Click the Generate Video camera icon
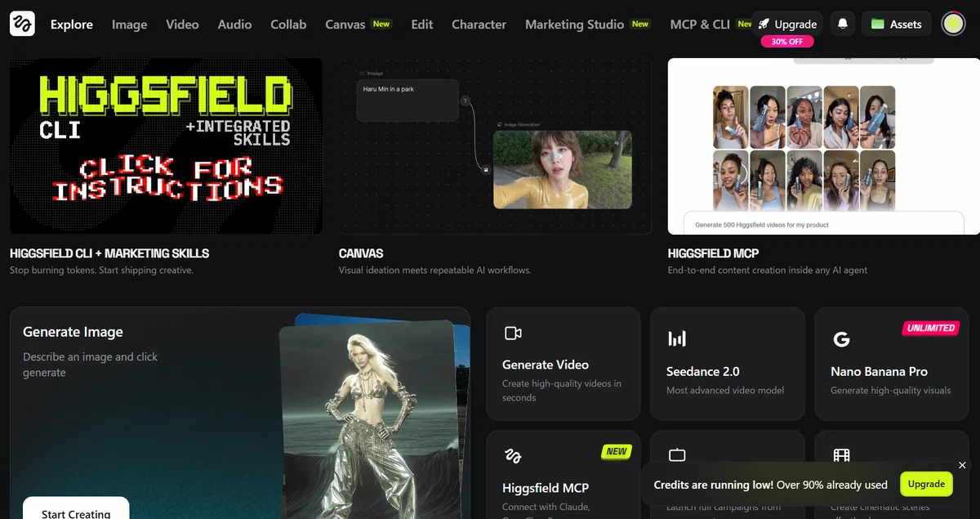This screenshot has width=980, height=519. 513,333
